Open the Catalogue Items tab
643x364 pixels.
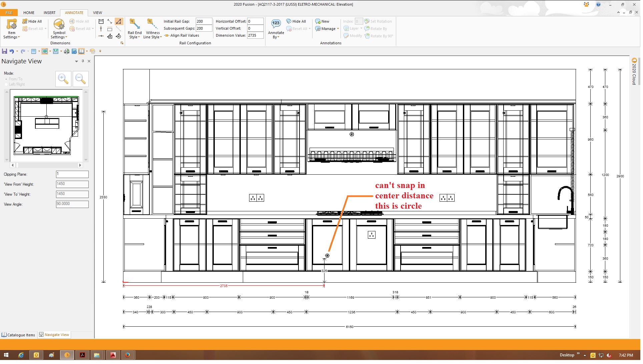tap(18, 335)
